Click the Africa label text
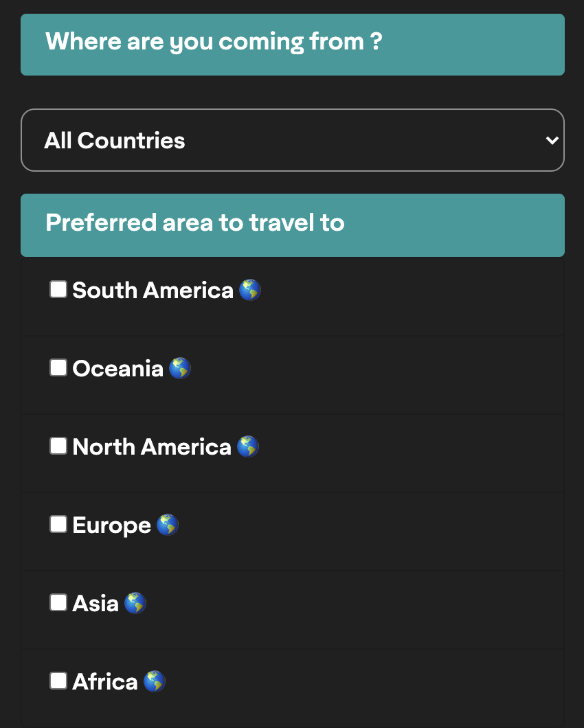This screenshot has height=728, width=584. (x=105, y=682)
